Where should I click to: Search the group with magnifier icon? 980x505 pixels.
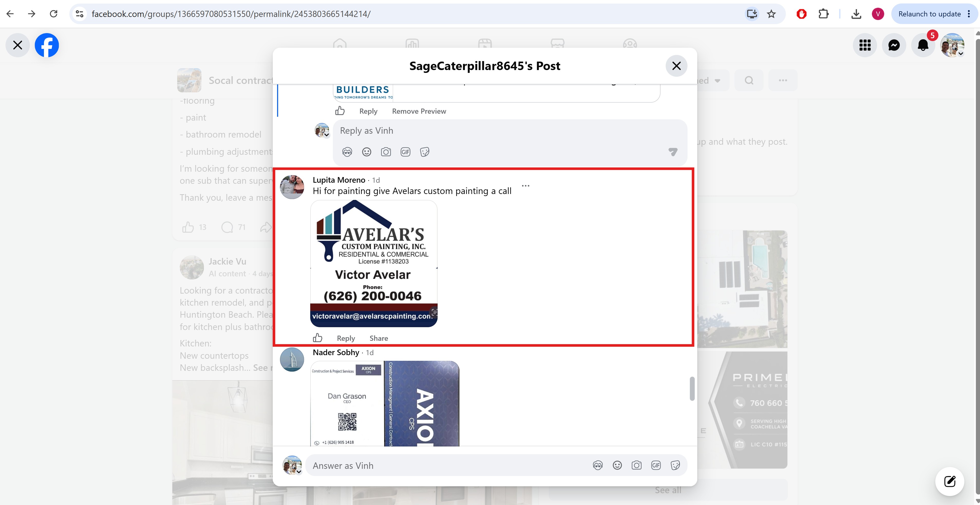(x=749, y=80)
